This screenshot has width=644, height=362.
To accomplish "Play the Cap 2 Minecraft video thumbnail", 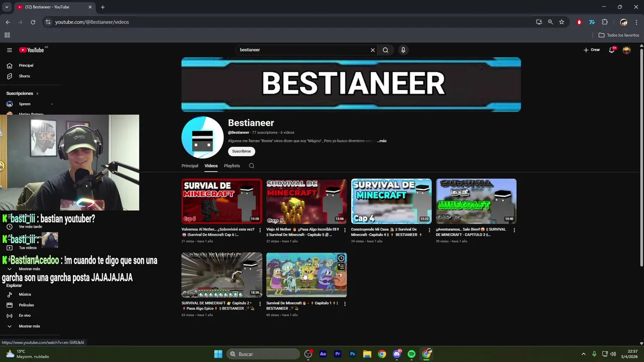I will pos(222,275).
